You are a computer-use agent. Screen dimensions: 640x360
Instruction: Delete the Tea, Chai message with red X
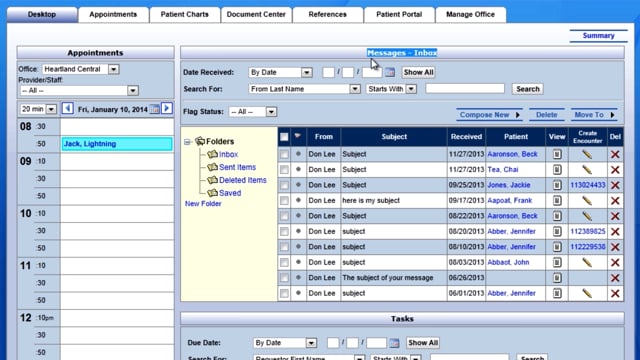click(x=615, y=170)
